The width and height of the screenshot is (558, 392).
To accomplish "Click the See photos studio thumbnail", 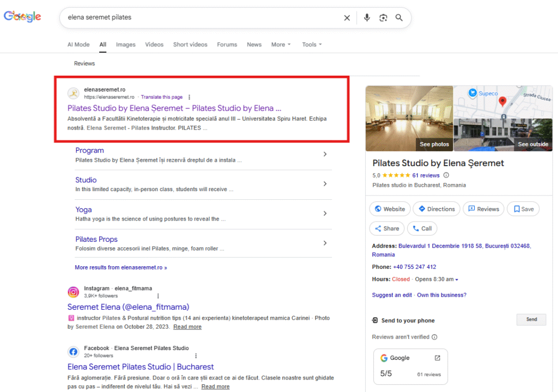I will click(409, 118).
